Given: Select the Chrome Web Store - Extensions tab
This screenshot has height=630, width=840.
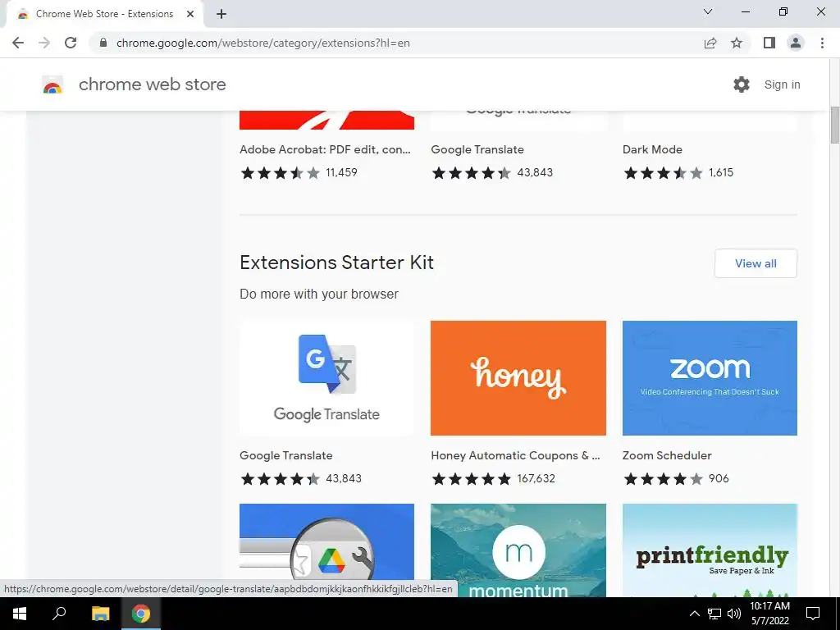Looking at the screenshot, I should (104, 14).
